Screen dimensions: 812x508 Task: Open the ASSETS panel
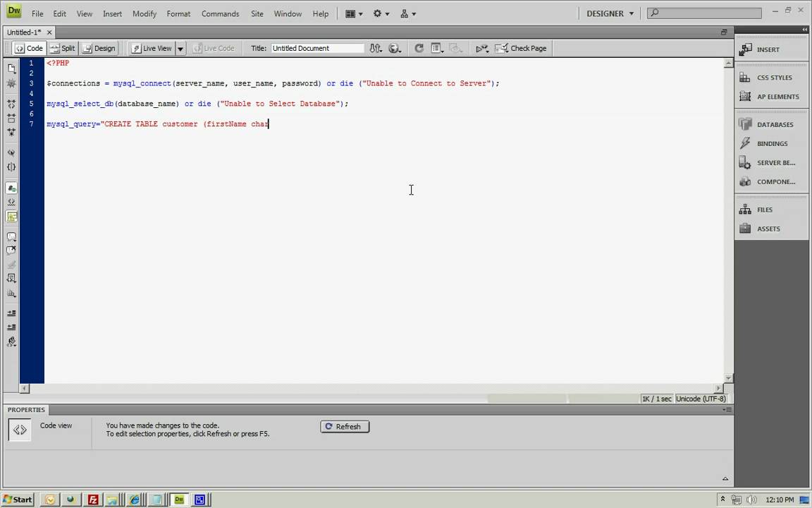click(771, 229)
